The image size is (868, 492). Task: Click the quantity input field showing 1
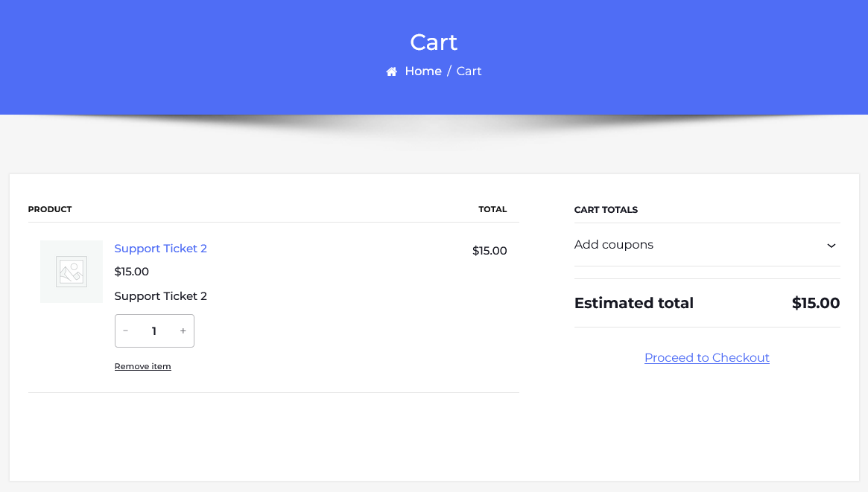pyautogui.click(x=154, y=331)
